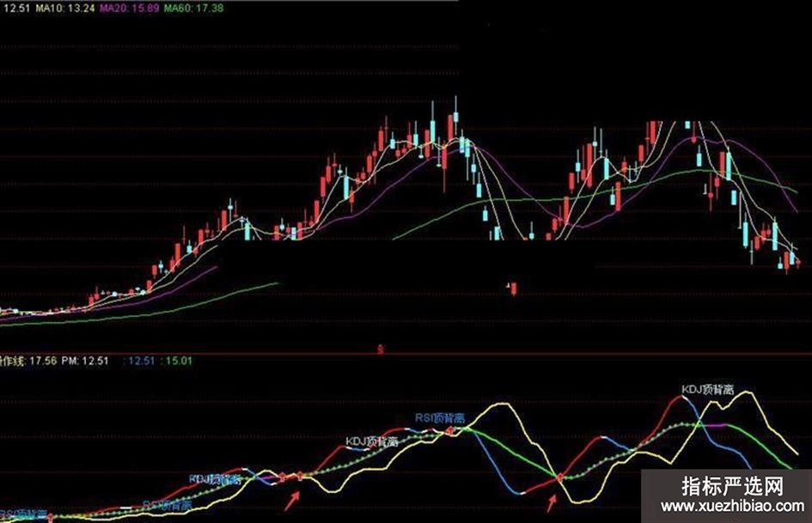Screen dimensions: 812x523
Task: Select the PM: 12.51 indicator value
Action: (85, 361)
